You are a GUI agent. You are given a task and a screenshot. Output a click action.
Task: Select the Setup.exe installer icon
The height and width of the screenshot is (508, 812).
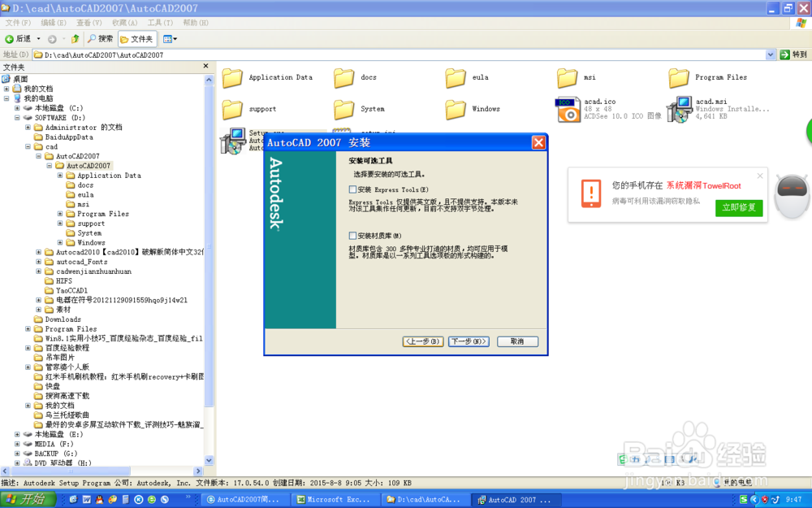[232, 141]
